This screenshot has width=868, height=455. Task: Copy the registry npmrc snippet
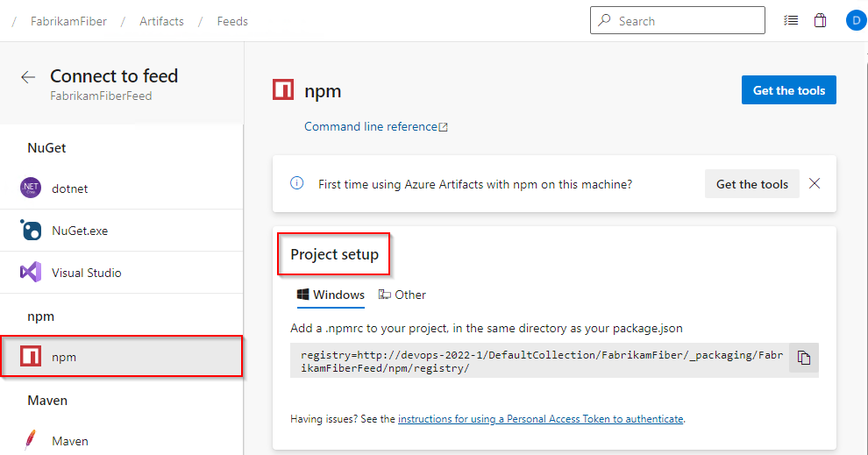(x=804, y=359)
